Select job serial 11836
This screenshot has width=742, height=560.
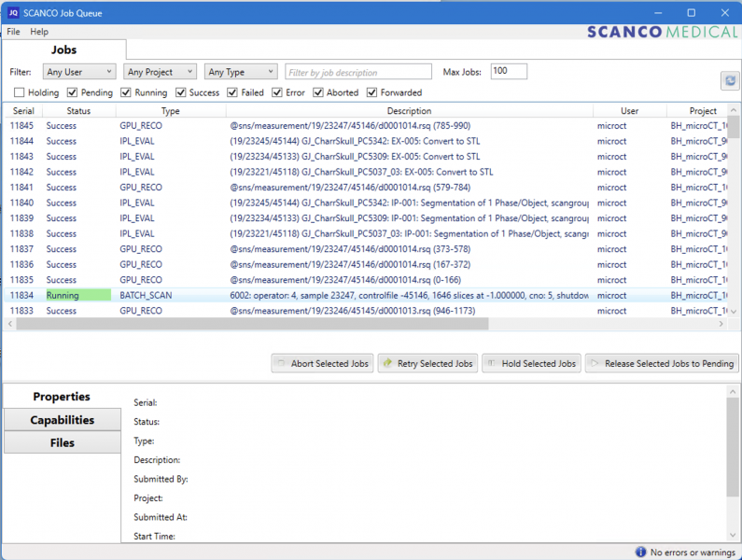tap(21, 264)
